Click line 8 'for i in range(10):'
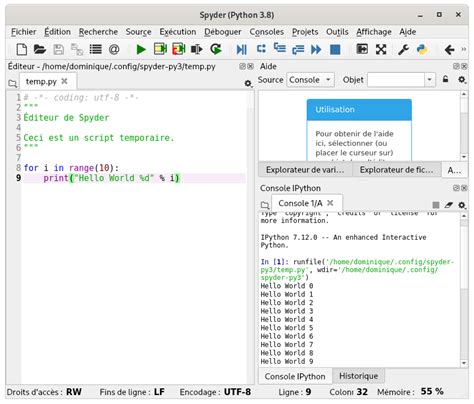The height and width of the screenshot is (404, 474). (x=71, y=168)
